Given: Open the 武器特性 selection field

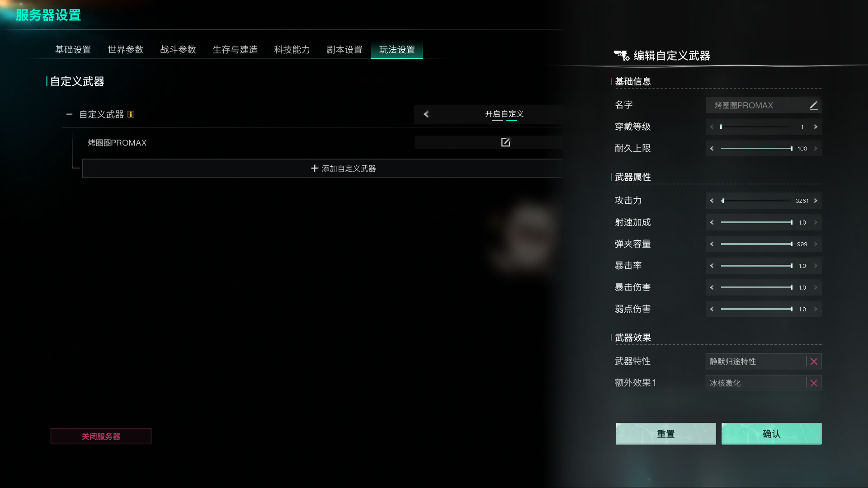Looking at the screenshot, I should click(756, 361).
